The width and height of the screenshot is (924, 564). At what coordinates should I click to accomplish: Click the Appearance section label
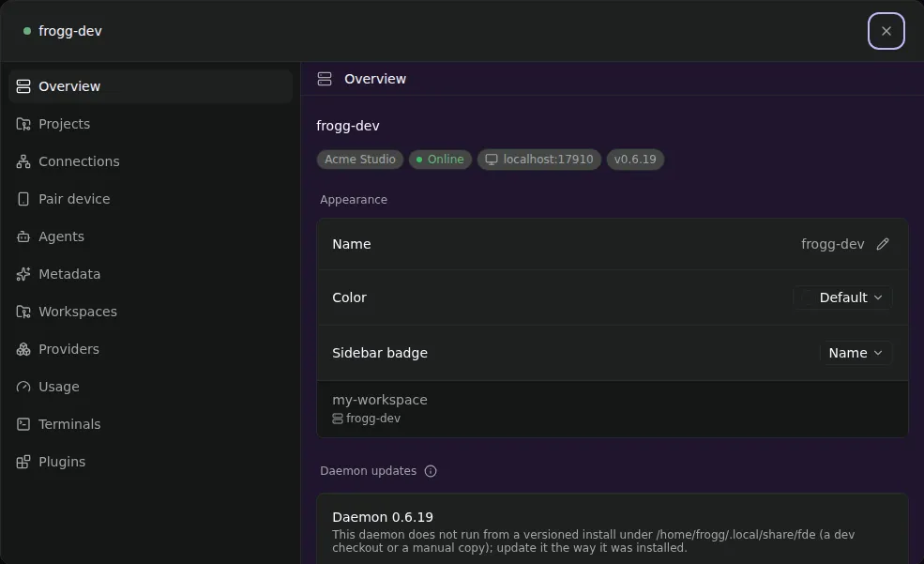pyautogui.click(x=354, y=200)
